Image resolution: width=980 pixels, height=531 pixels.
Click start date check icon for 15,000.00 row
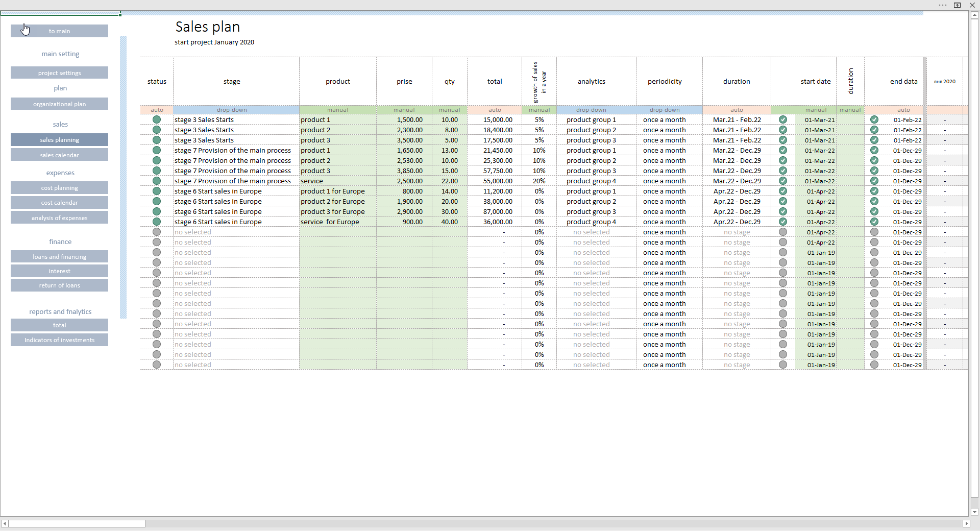pos(783,119)
